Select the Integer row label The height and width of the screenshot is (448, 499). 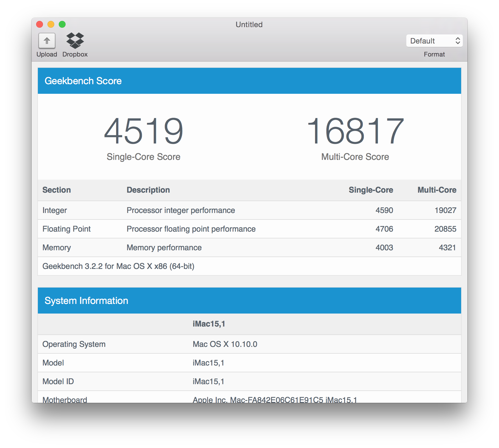[x=55, y=210]
